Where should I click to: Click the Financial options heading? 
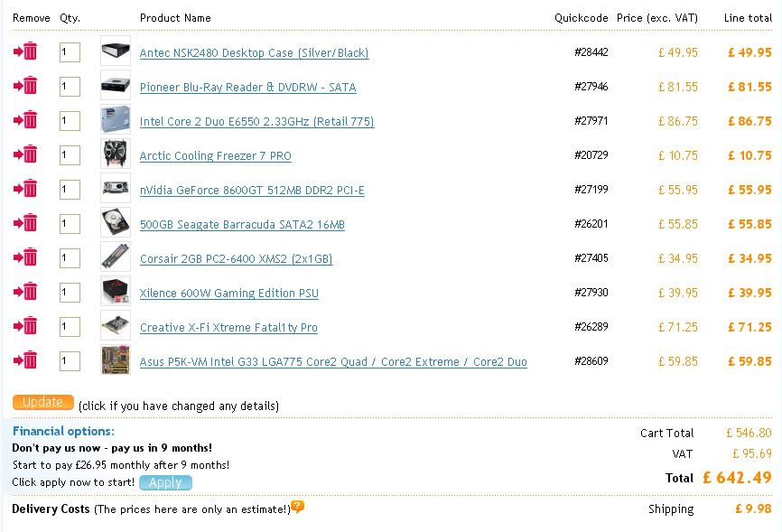pyautogui.click(x=63, y=431)
